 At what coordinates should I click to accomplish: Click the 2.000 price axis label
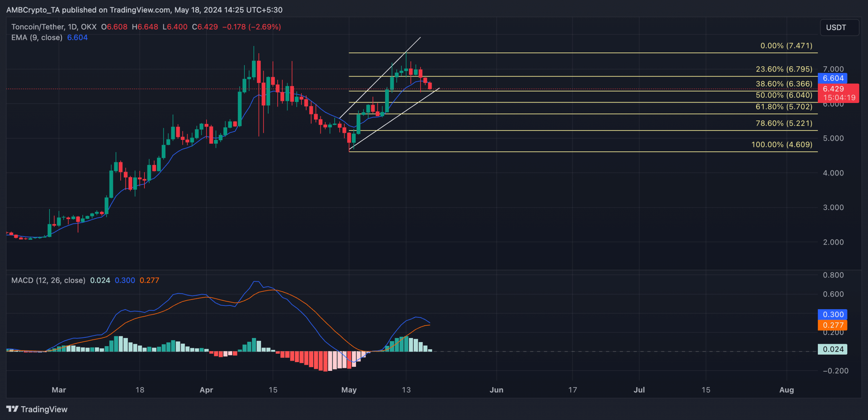click(833, 242)
